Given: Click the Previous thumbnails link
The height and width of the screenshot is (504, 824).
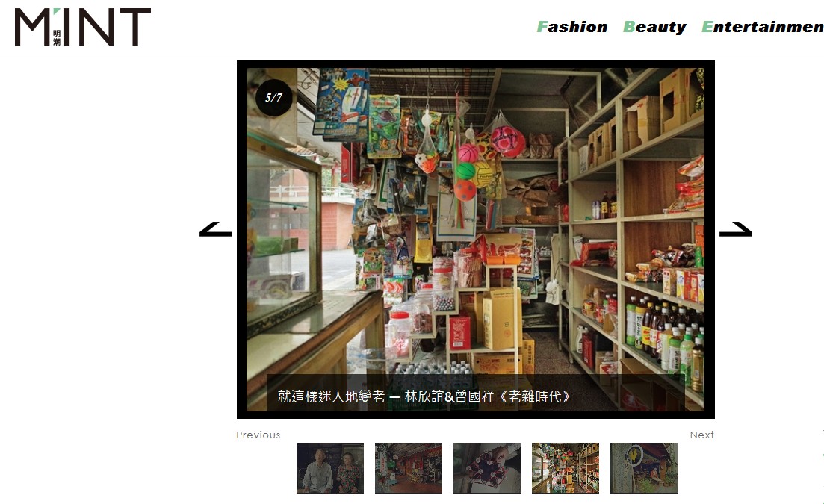Looking at the screenshot, I should tap(258, 435).
